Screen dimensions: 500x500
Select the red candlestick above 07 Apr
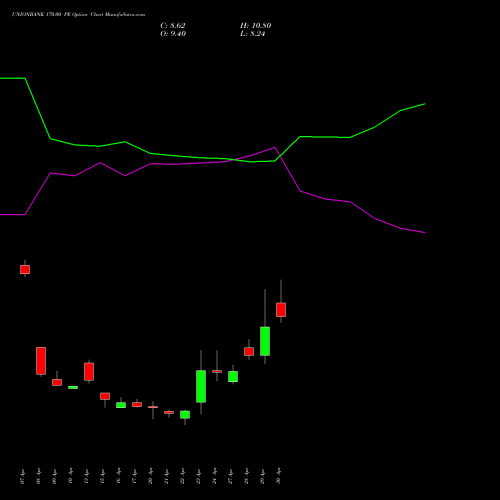point(25,269)
